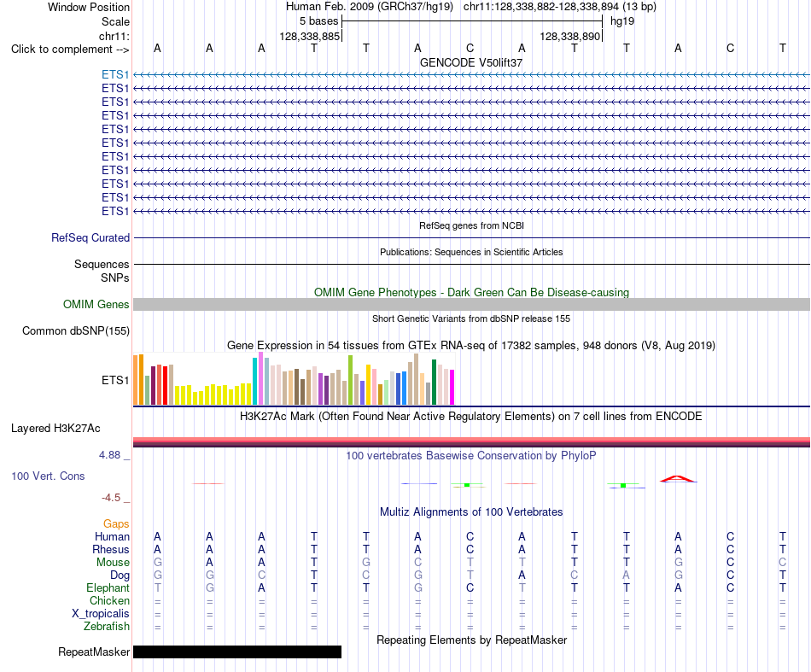Click the Mouse species label

pyautogui.click(x=113, y=563)
